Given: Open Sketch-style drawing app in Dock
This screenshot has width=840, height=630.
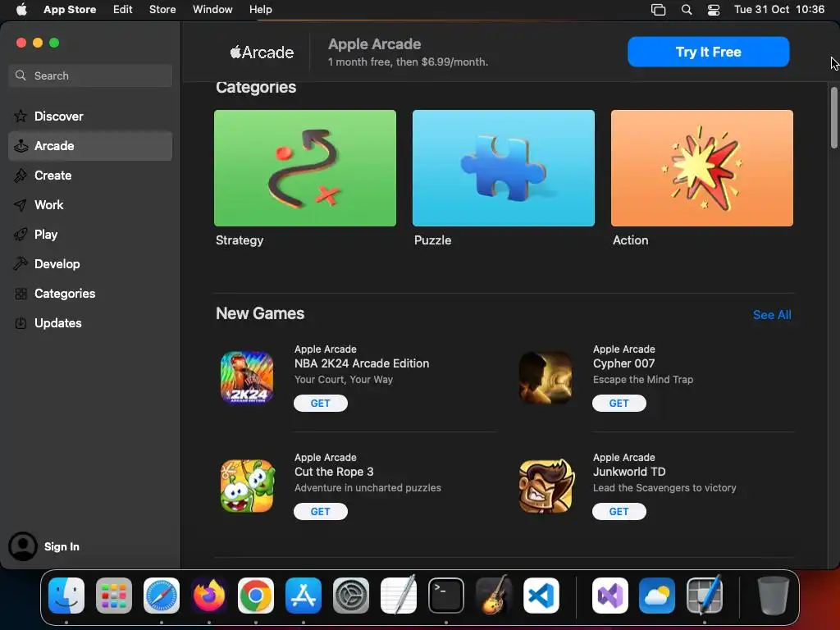Looking at the screenshot, I should tap(705, 596).
